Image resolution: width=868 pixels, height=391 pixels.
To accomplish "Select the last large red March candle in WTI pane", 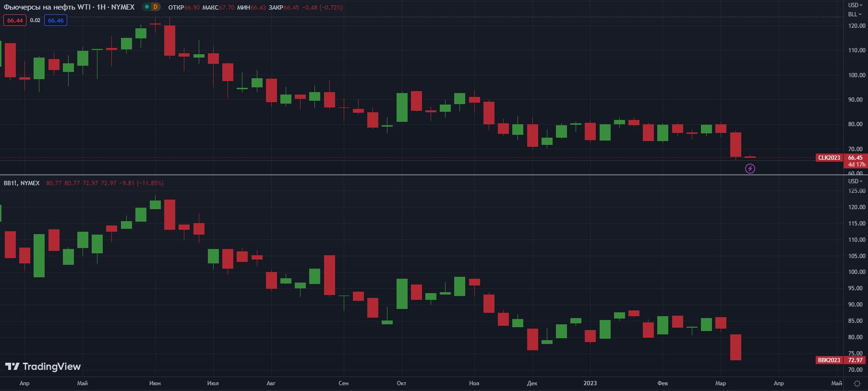I will pyautogui.click(x=735, y=144).
